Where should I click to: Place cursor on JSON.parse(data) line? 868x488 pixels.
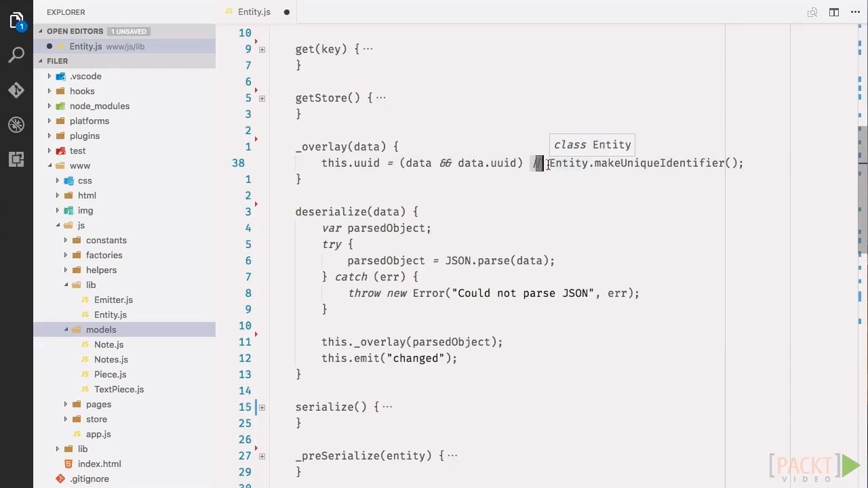(x=451, y=260)
